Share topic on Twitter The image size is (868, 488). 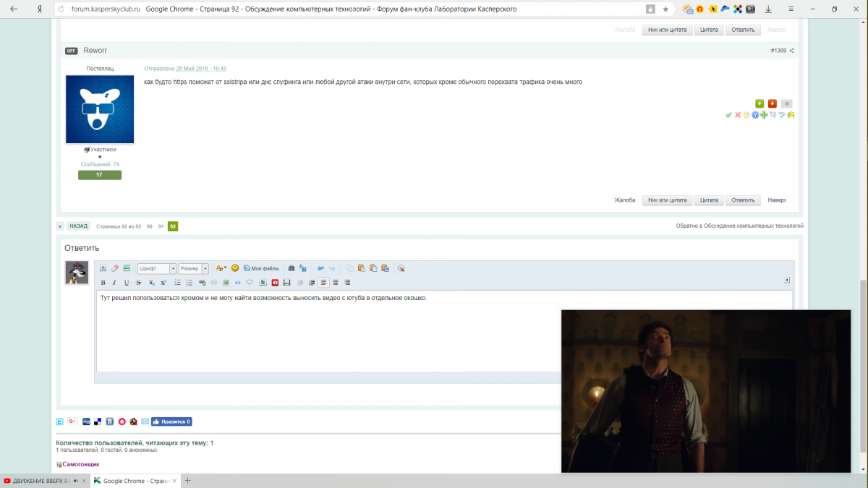coord(60,421)
